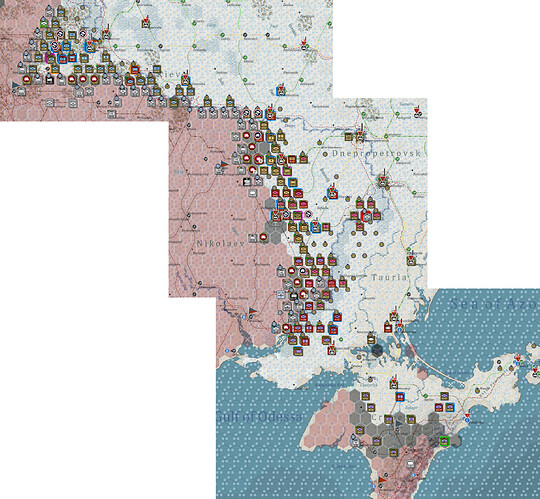This screenshot has height=499, width=540.
Task: Click the dark pennant flag at the far left edge
Action: coord(15,84)
